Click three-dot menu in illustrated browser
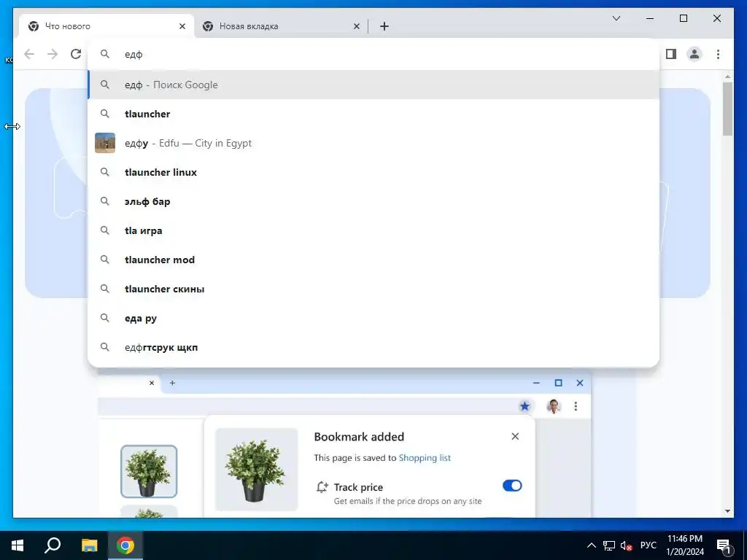747x560 pixels. 576,406
